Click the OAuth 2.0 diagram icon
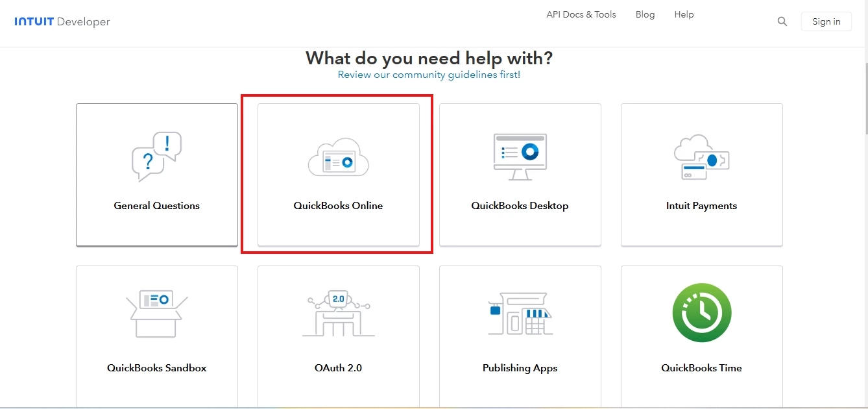Image resolution: width=868 pixels, height=409 pixels. tap(339, 314)
